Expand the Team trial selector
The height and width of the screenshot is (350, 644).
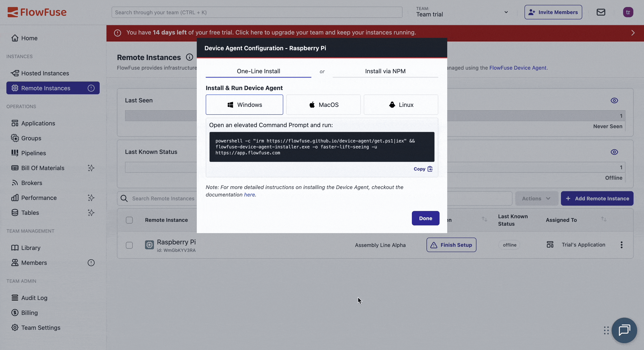[506, 12]
